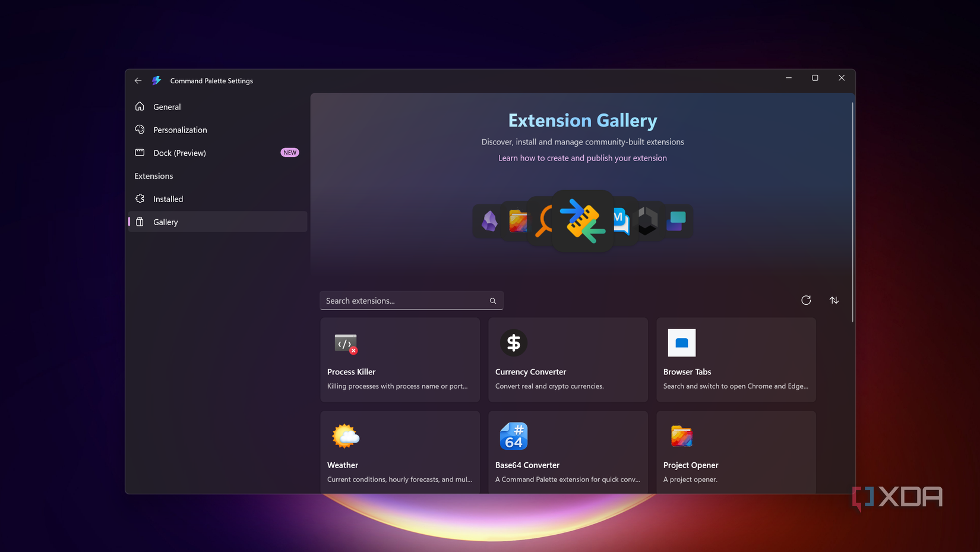Click the Currency Converter dollar icon
980x552 pixels.
click(514, 343)
